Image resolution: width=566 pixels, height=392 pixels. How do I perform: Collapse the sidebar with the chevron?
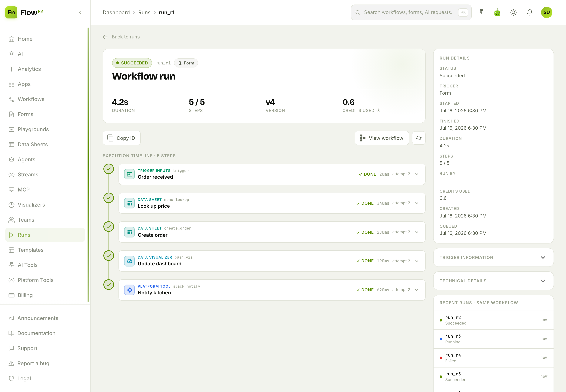click(80, 12)
